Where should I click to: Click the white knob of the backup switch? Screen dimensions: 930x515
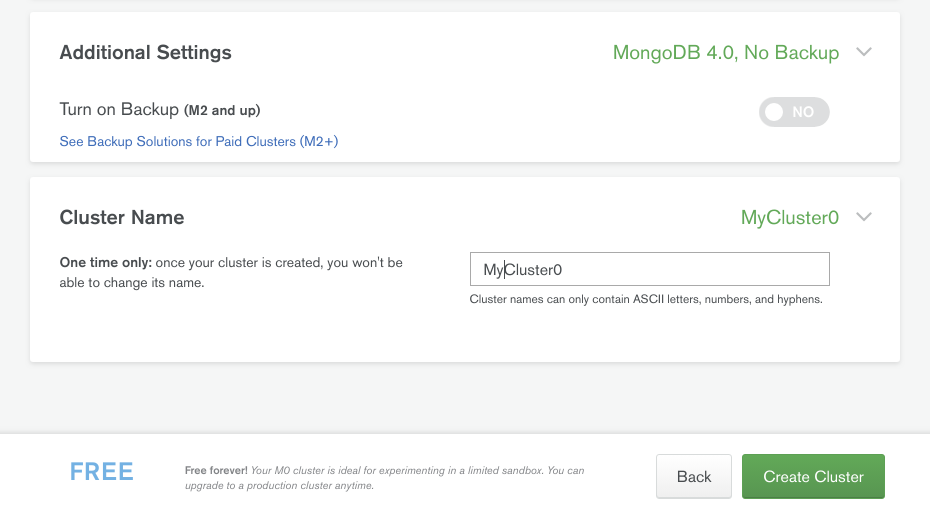774,112
